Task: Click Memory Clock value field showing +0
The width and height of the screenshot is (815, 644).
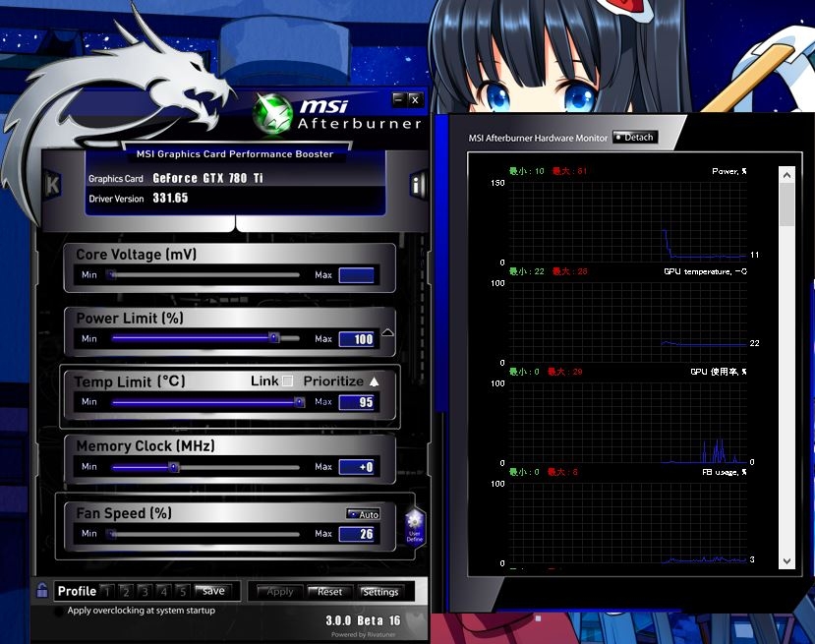Action: pyautogui.click(x=357, y=467)
